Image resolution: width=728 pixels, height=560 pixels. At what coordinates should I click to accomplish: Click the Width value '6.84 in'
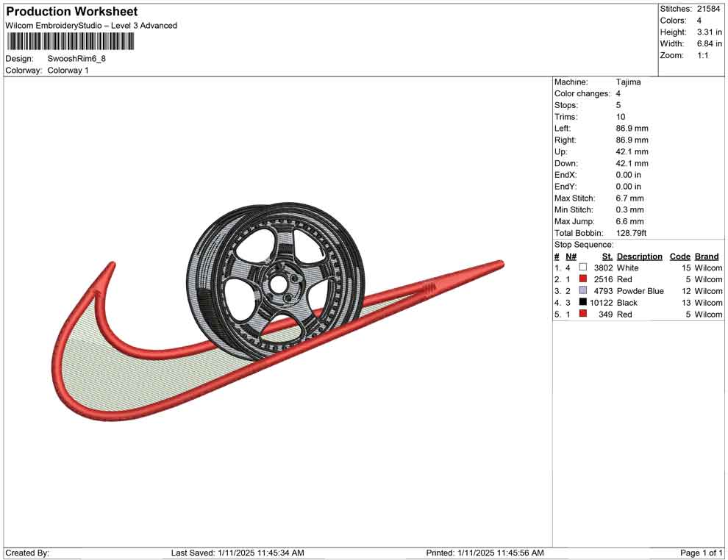(709, 43)
